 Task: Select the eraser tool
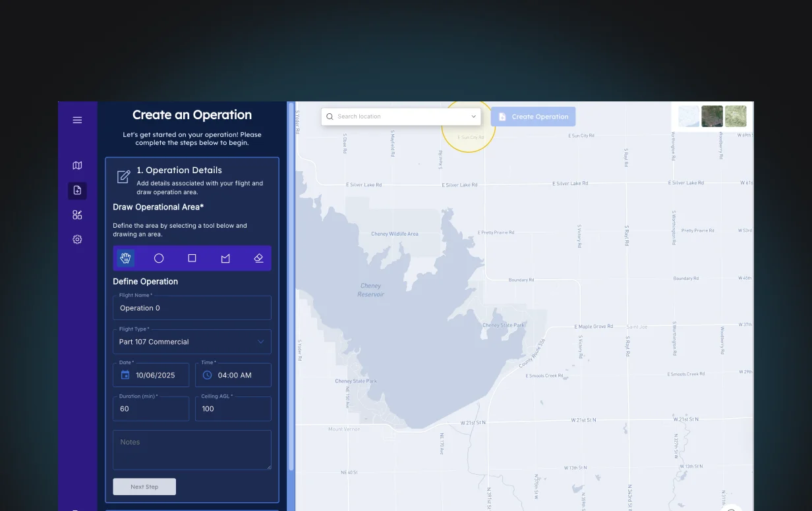pos(258,258)
